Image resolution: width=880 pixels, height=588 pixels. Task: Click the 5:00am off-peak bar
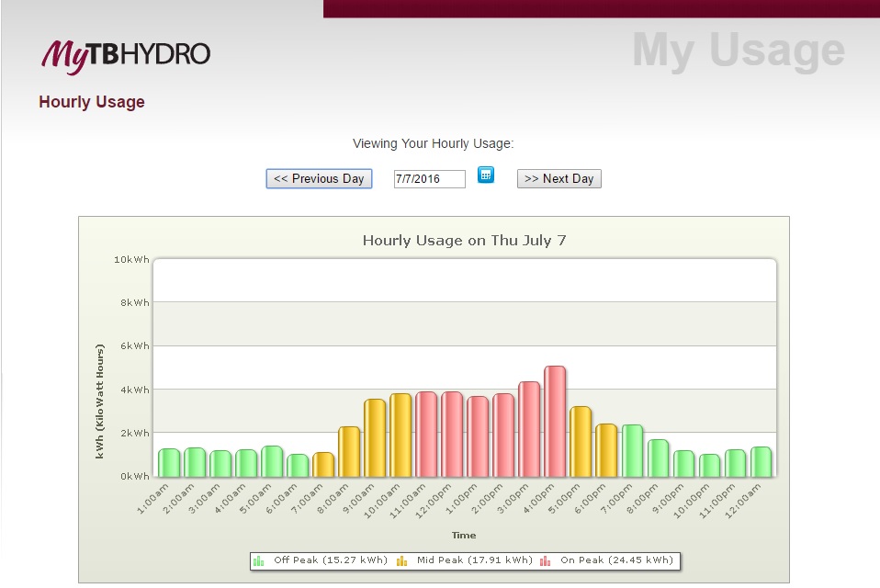272,462
